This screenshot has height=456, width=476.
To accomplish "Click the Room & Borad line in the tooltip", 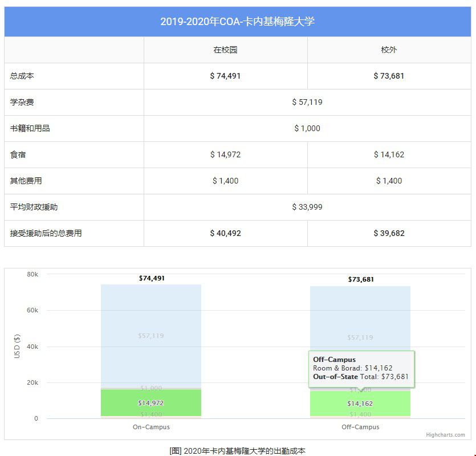I will pyautogui.click(x=353, y=368).
